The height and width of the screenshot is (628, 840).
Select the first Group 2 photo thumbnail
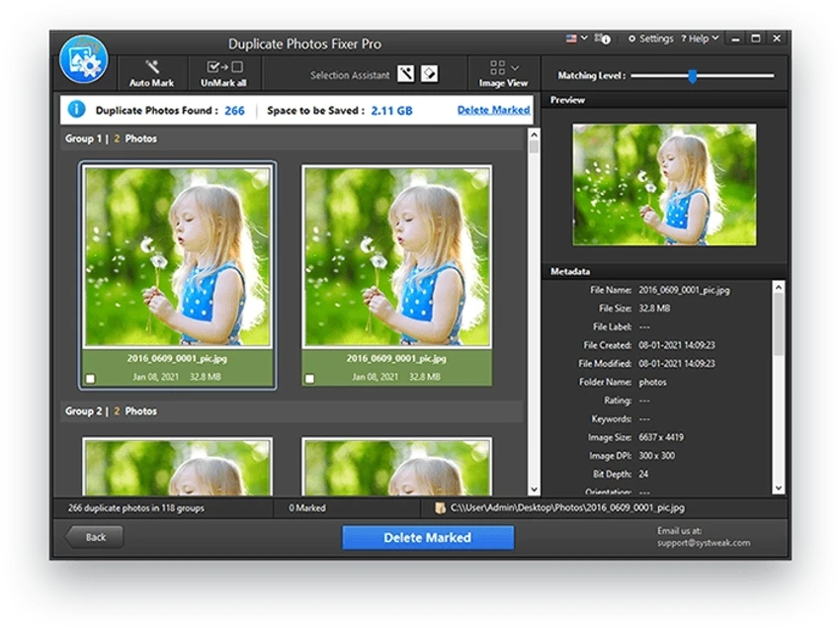point(177,467)
